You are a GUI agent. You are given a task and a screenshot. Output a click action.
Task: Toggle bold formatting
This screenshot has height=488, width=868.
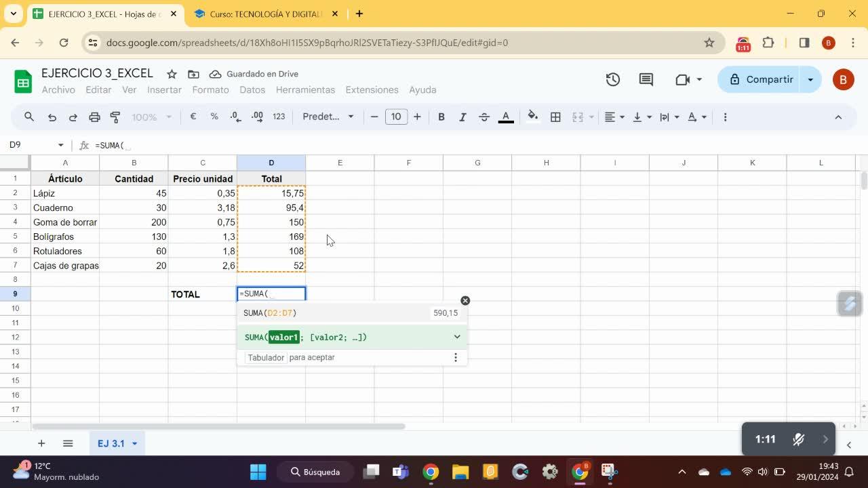[x=441, y=117]
